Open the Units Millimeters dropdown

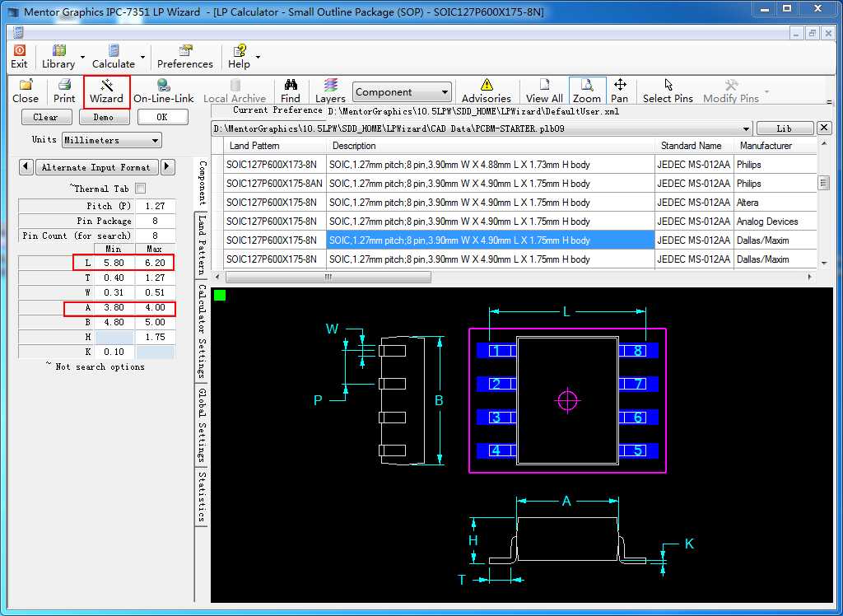pyautogui.click(x=112, y=141)
